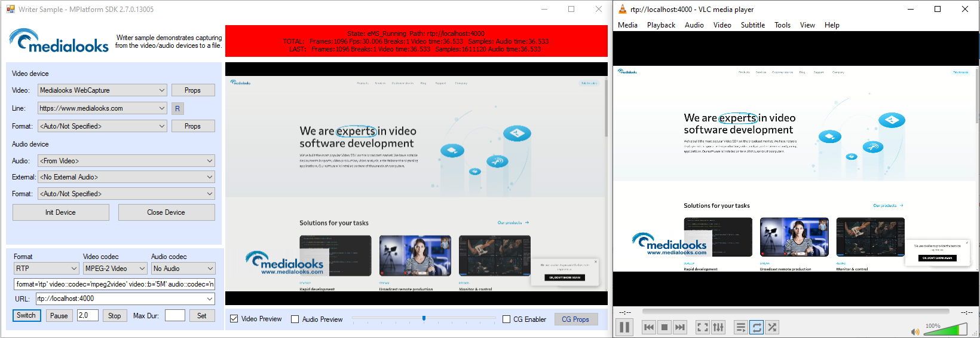Click the Init Device button
The width and height of the screenshot is (980, 338).
[x=60, y=212]
